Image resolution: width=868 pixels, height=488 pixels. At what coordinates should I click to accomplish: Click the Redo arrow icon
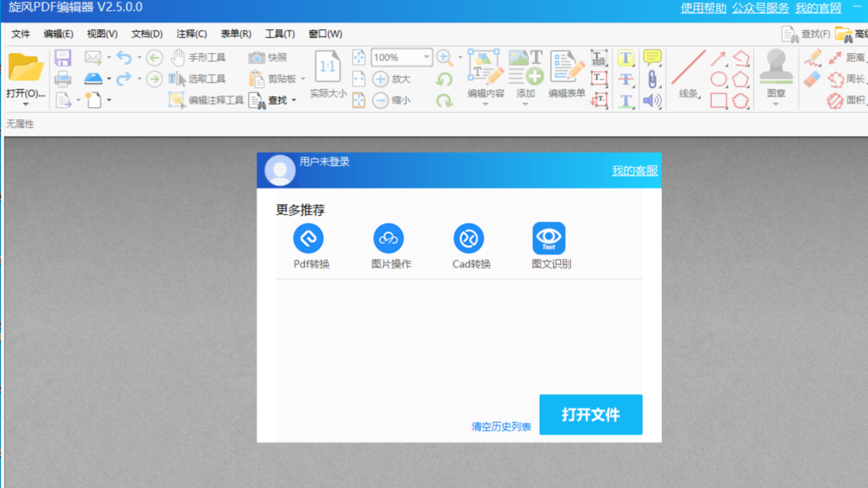tap(123, 79)
